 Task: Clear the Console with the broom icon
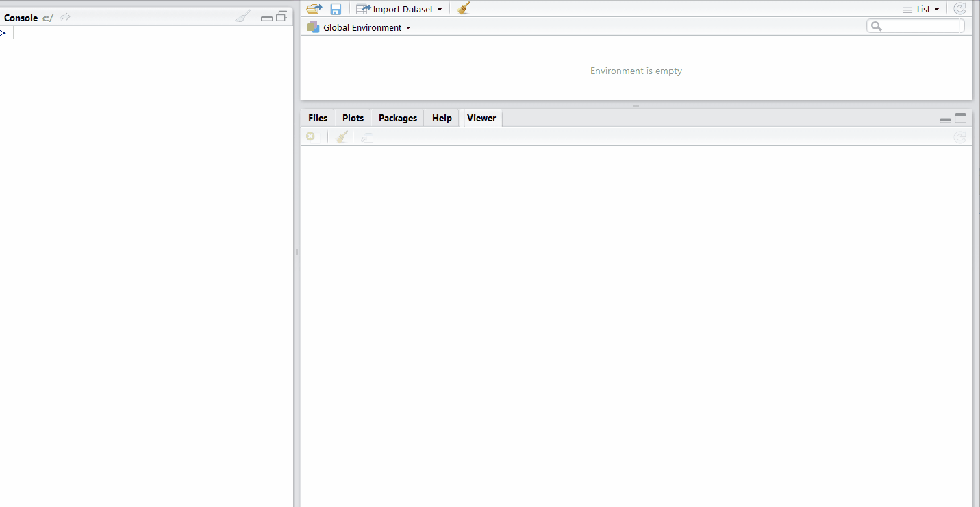(x=242, y=17)
